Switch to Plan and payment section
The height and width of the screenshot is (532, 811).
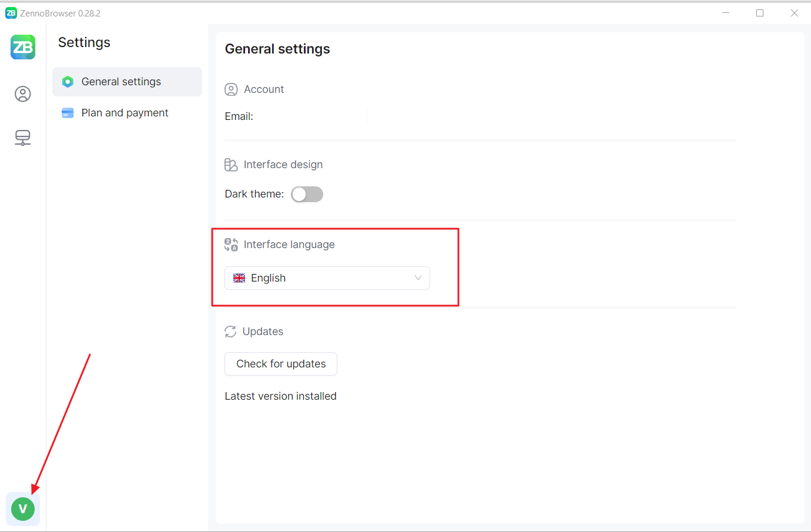coord(125,113)
